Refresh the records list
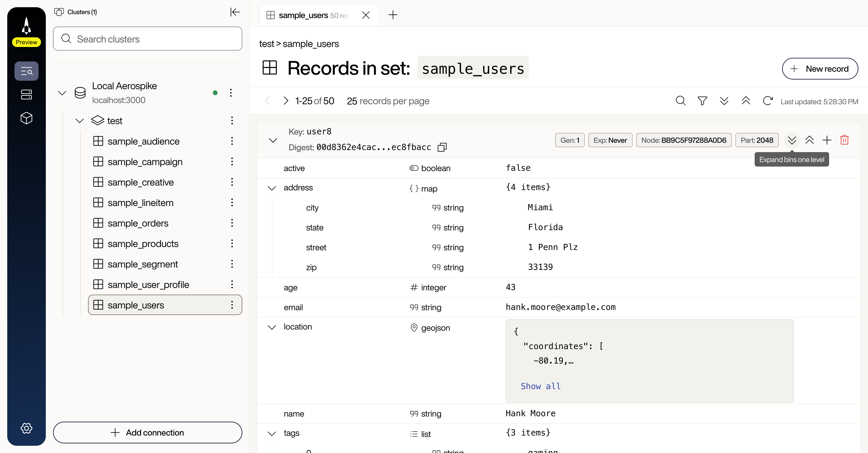Screen dimensions: 868x453 768,101
